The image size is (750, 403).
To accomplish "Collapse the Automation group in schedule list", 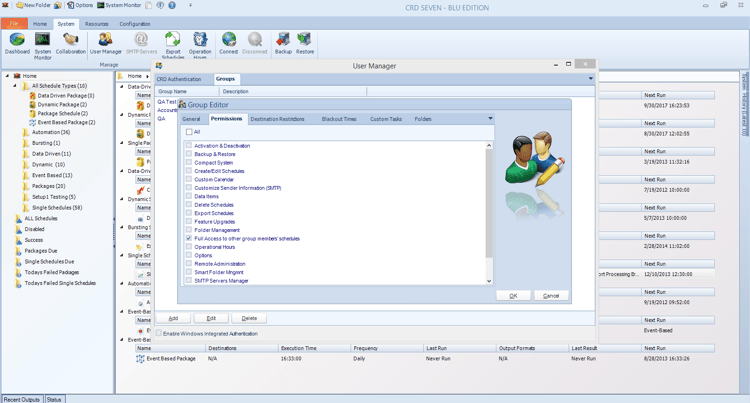I will click(121, 283).
